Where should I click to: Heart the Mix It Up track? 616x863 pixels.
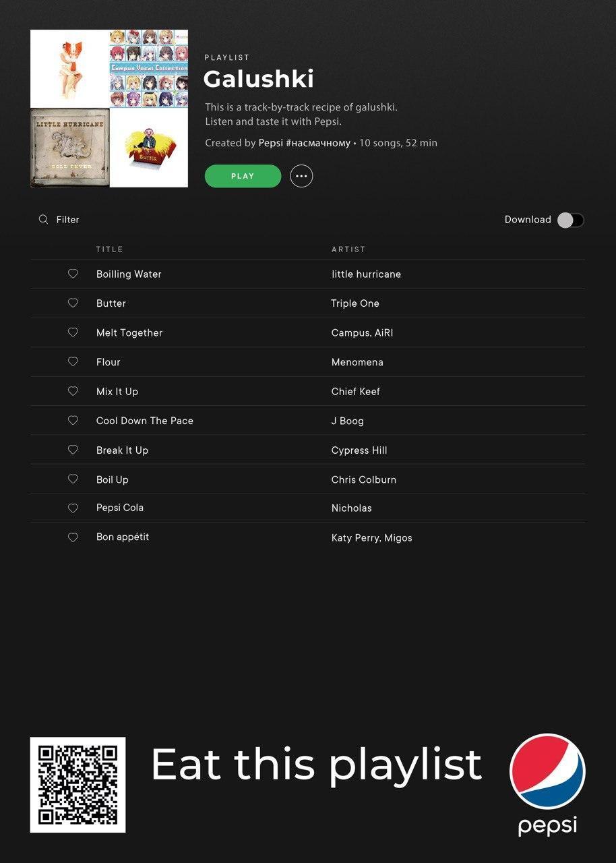(x=73, y=391)
